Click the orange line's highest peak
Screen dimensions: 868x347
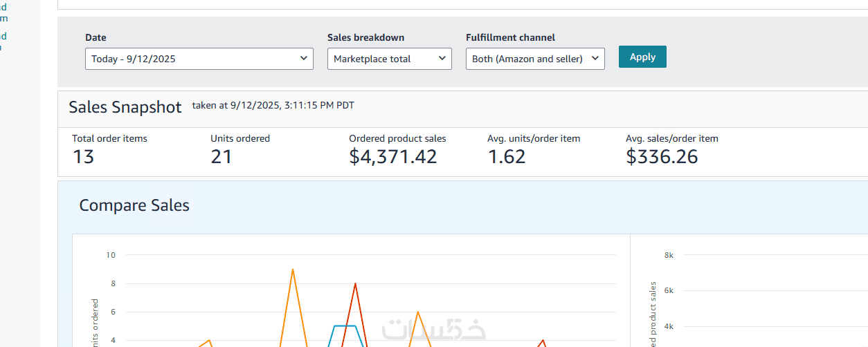293,270
